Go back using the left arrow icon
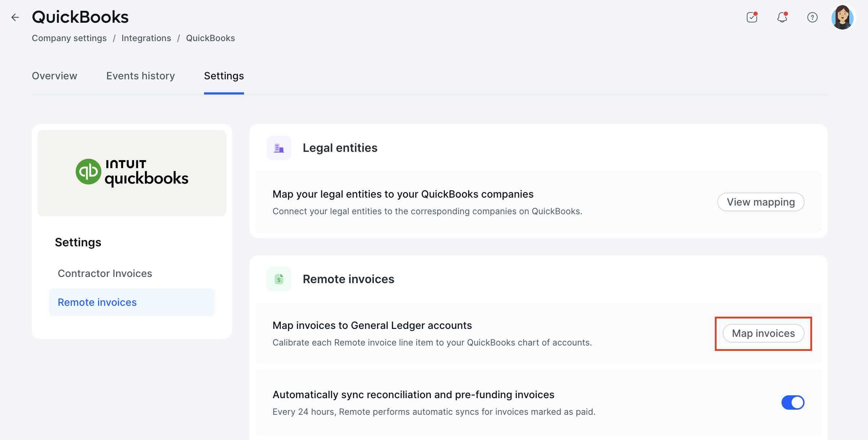The height and width of the screenshot is (440, 868). click(15, 17)
